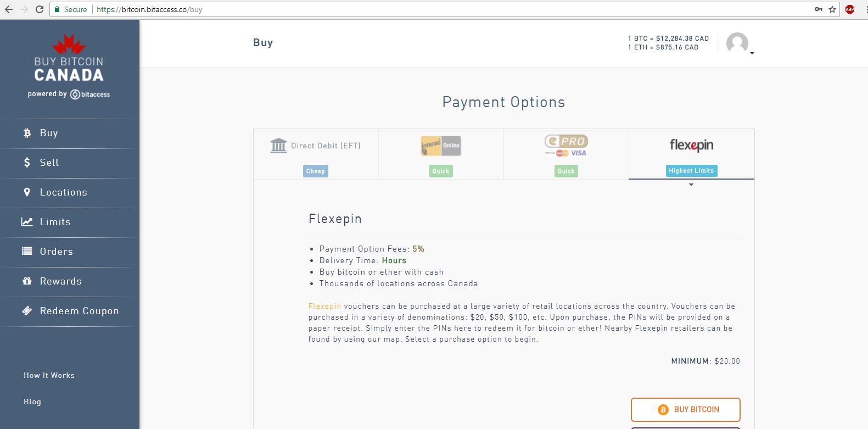Click the bitcoin symbol icon beside Buy

pos(27,133)
